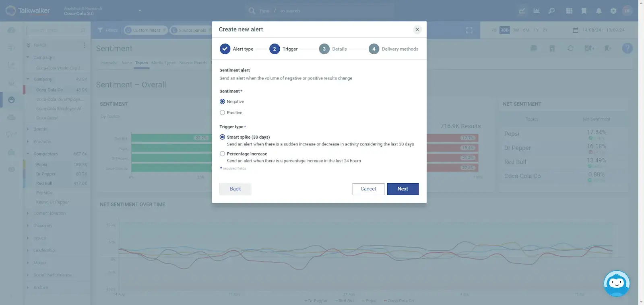The height and width of the screenshot is (305, 644).
Task: Click the refresh icon in Sentiment toolbar
Action: coord(570,48)
